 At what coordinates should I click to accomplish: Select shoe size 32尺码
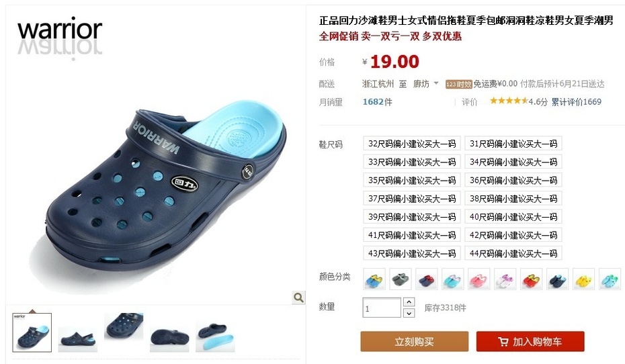pos(412,143)
